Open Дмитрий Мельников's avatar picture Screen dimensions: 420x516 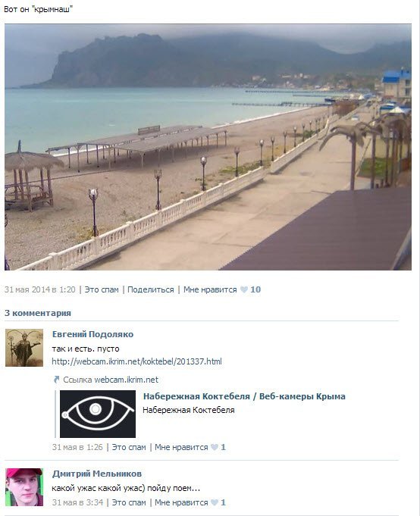[24, 487]
